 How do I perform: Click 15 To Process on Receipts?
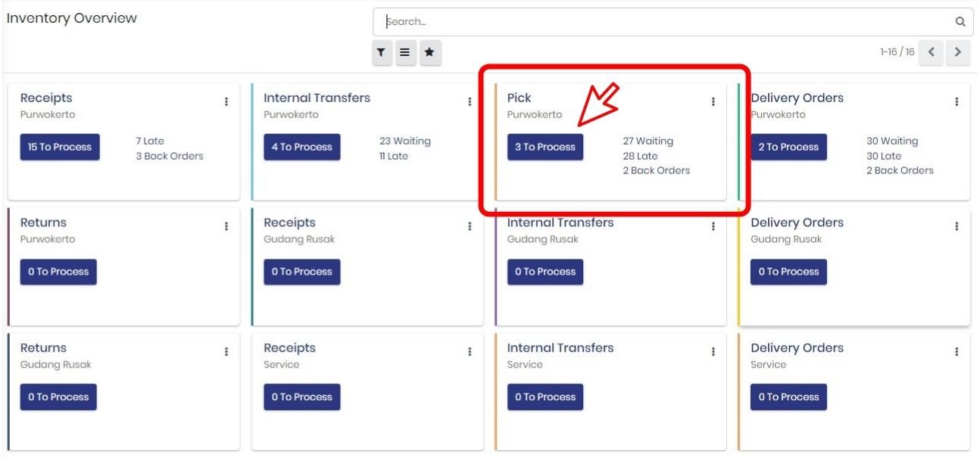point(60,147)
